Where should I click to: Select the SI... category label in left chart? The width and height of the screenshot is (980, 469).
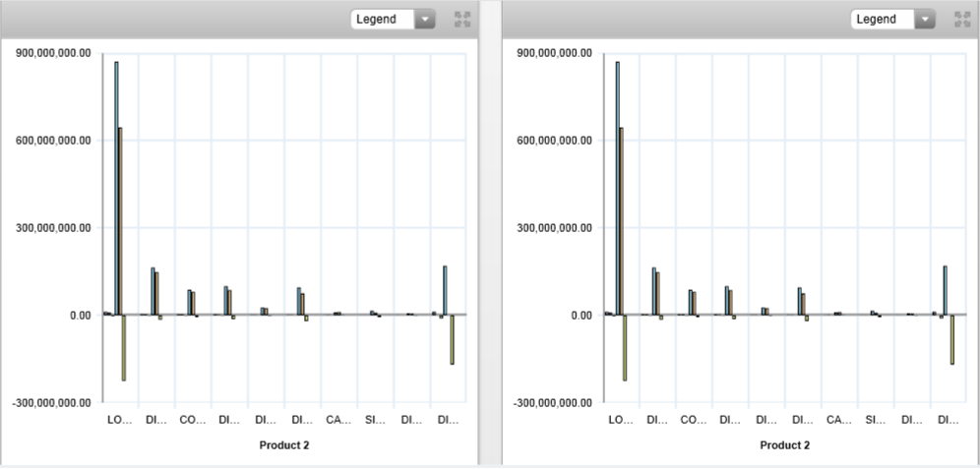click(375, 421)
